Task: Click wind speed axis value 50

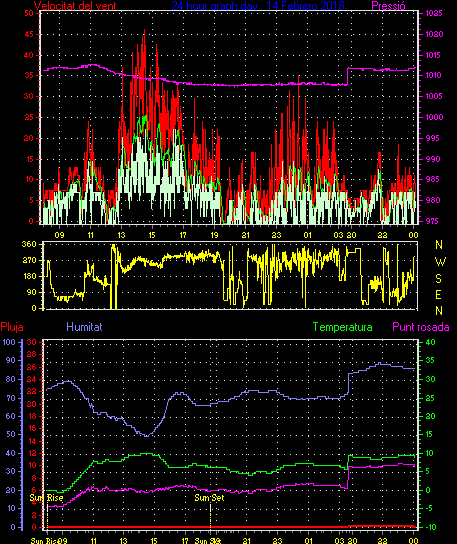Action: [29, 14]
